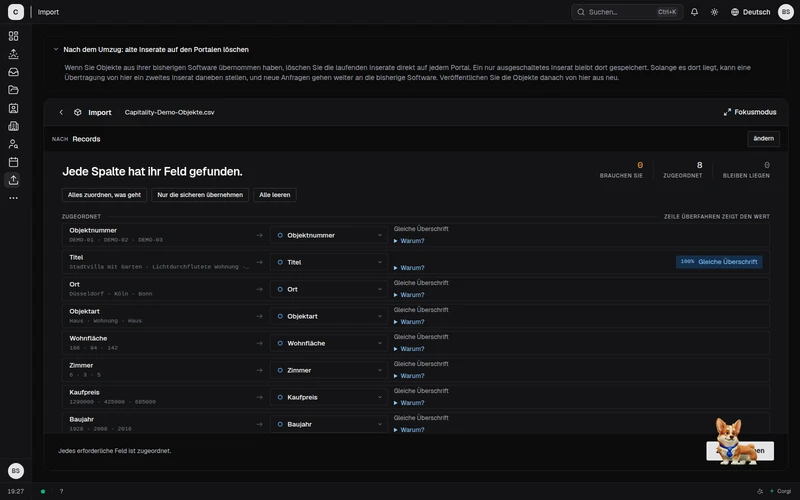Viewport: 800px width, 500px height.
Task: Click the Objektnummer source column row
Action: (x=159, y=235)
